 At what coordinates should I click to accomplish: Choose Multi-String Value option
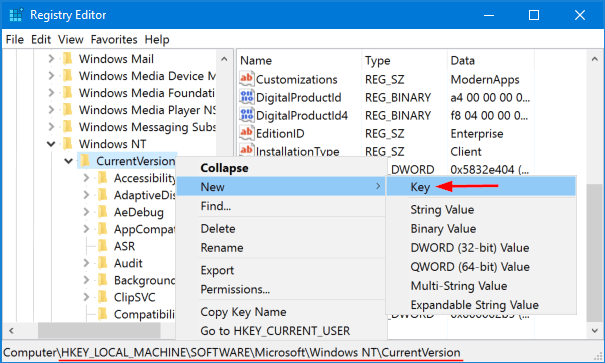pyautogui.click(x=481, y=286)
